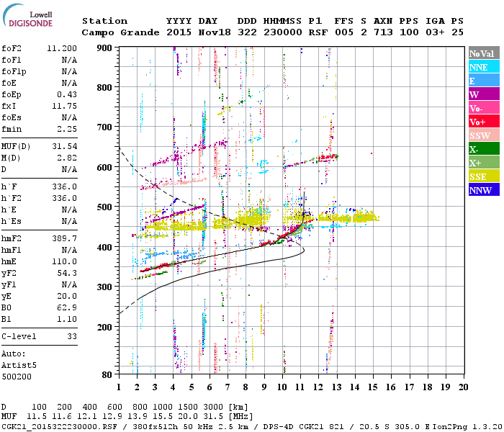Image resolution: width=504 pixels, height=432 pixels.
Task: Click the 20 MHz frequency axis label
Action: point(463,387)
